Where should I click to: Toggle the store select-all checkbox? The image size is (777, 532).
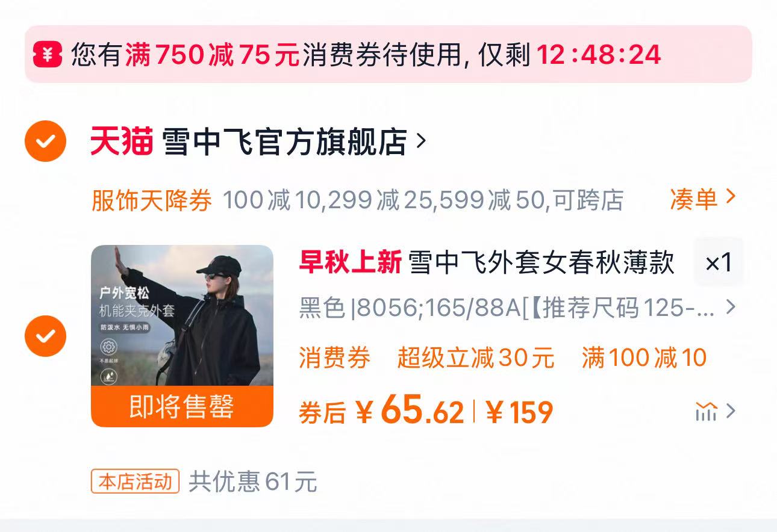45,141
